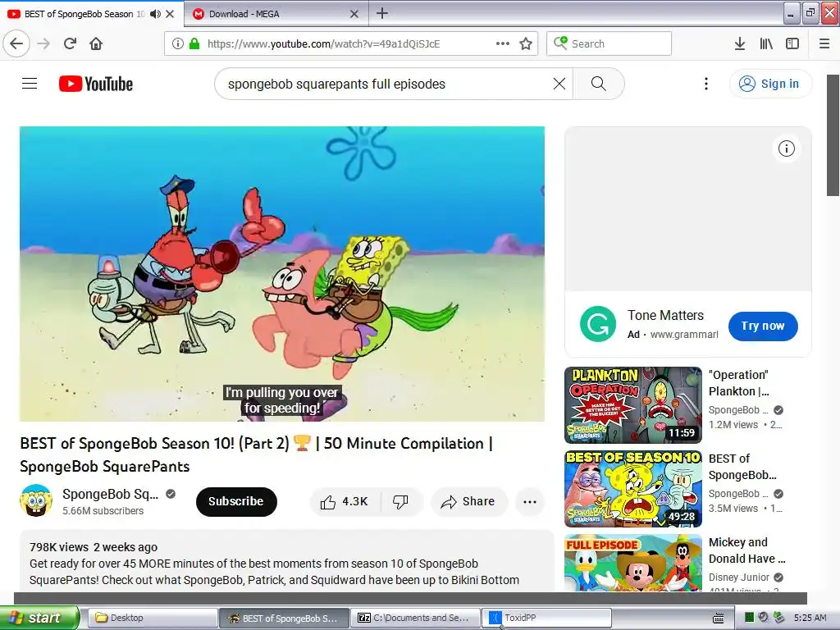Viewport: 840px width, 630px height.
Task: Open Mickey and Donald full episode thumbnail
Action: 633,563
